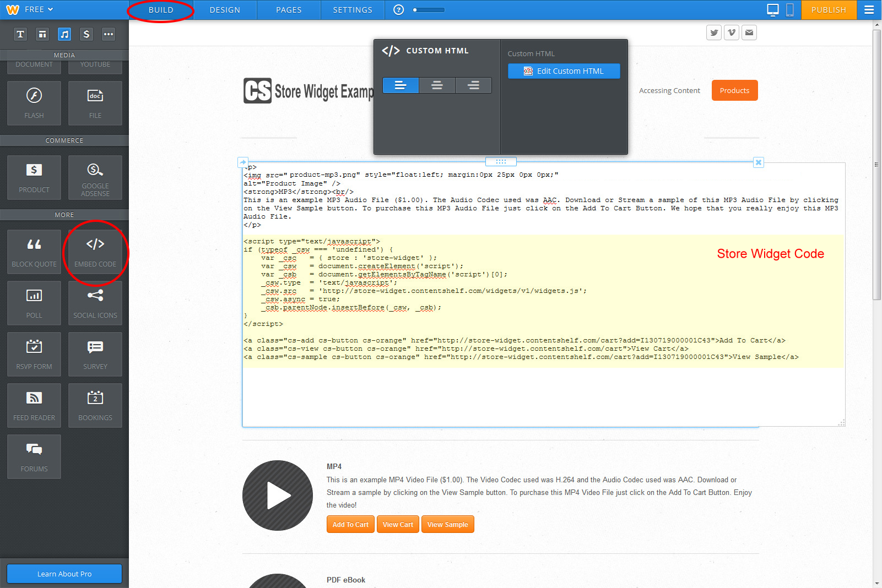The width and height of the screenshot is (882, 588).
Task: Click the Twitter social icon
Action: point(714,32)
